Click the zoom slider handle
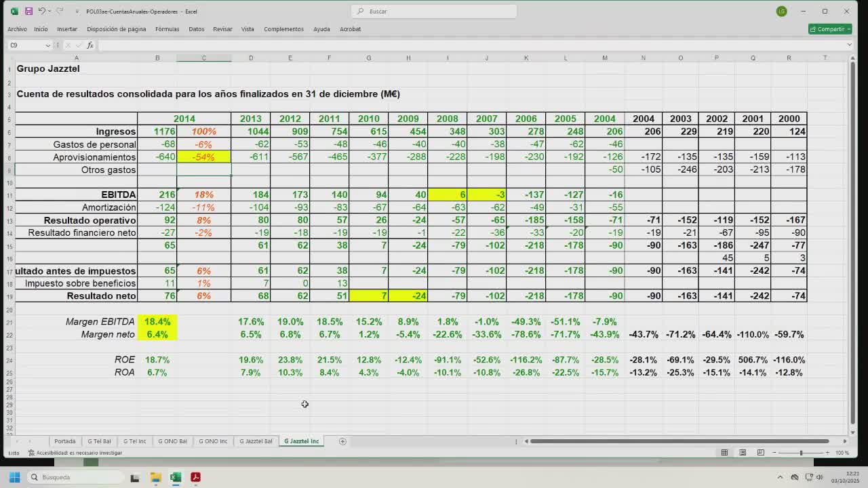Screen dimensions: 868x488 point(801,453)
